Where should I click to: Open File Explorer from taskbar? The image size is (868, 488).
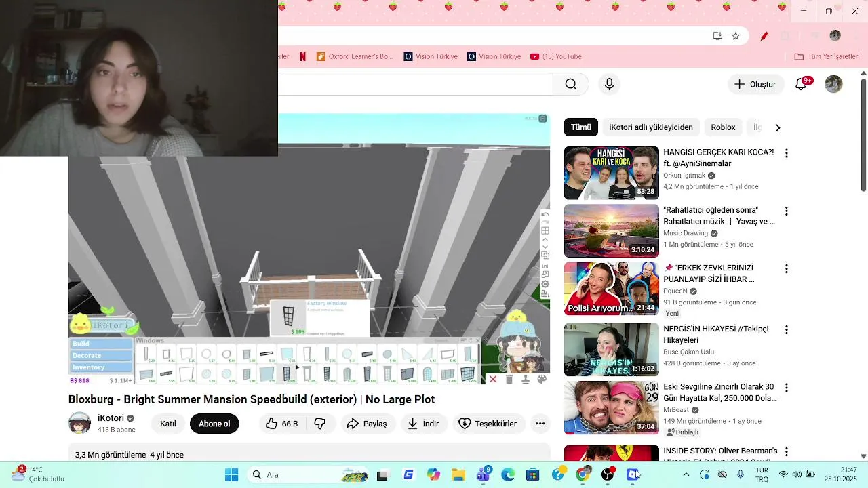point(458,474)
